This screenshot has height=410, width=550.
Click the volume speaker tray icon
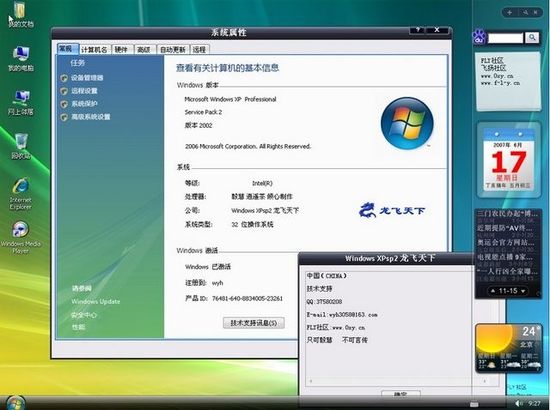point(518,403)
